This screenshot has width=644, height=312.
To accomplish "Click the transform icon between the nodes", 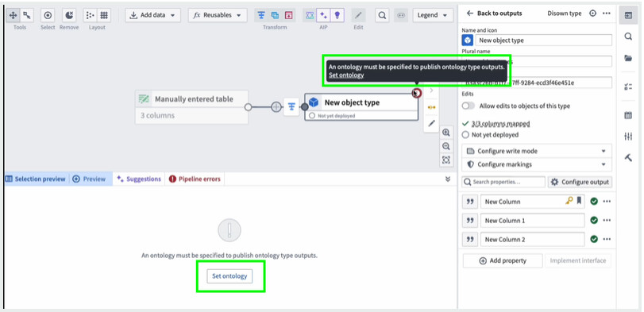I will (x=291, y=107).
